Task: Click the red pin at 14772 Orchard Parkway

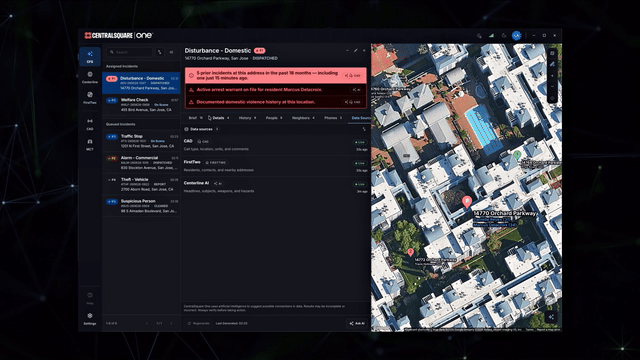Action: (411, 252)
